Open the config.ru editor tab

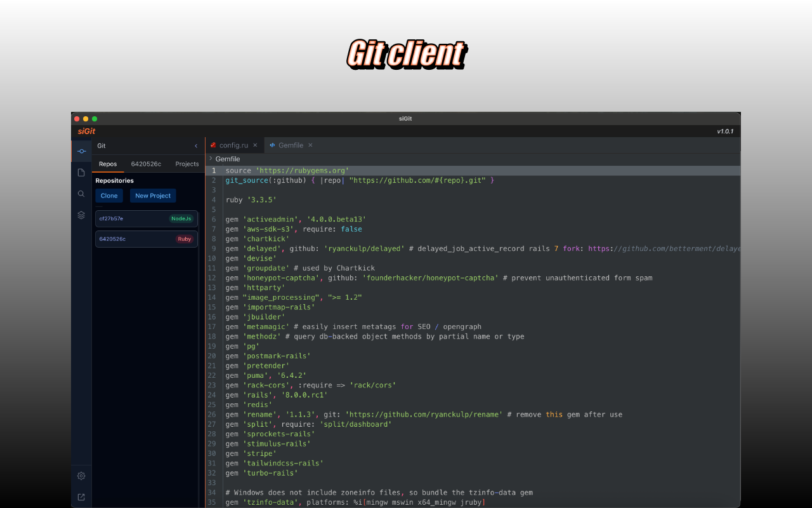[233, 145]
